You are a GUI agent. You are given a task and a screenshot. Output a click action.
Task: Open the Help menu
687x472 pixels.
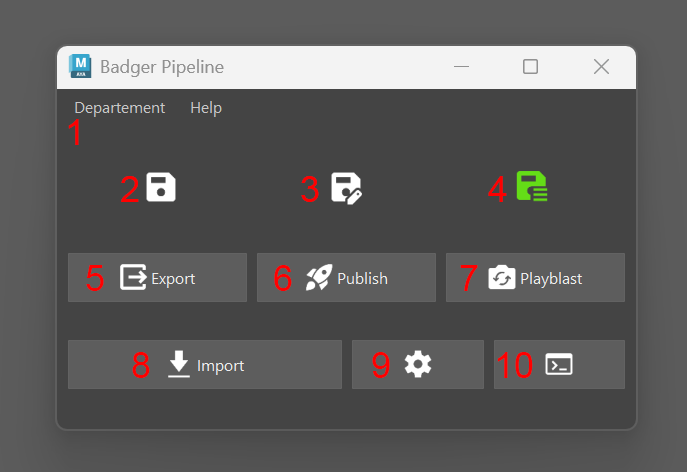(x=206, y=108)
